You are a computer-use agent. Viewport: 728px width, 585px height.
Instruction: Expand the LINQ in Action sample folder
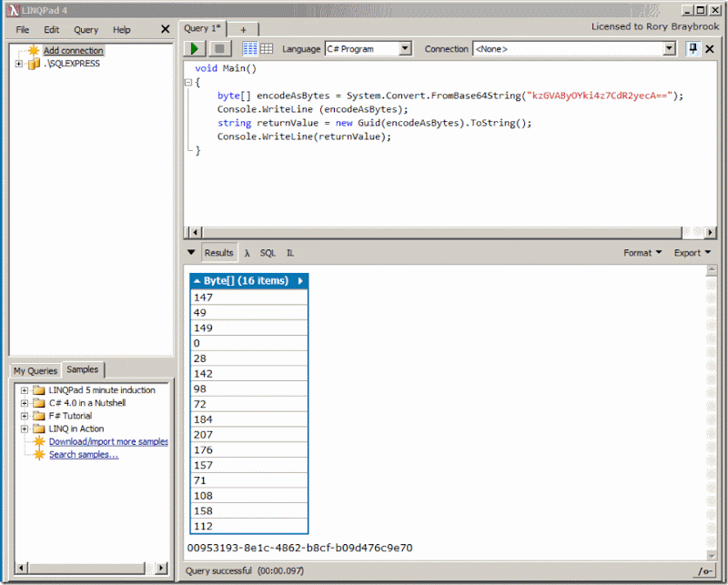coord(25,429)
